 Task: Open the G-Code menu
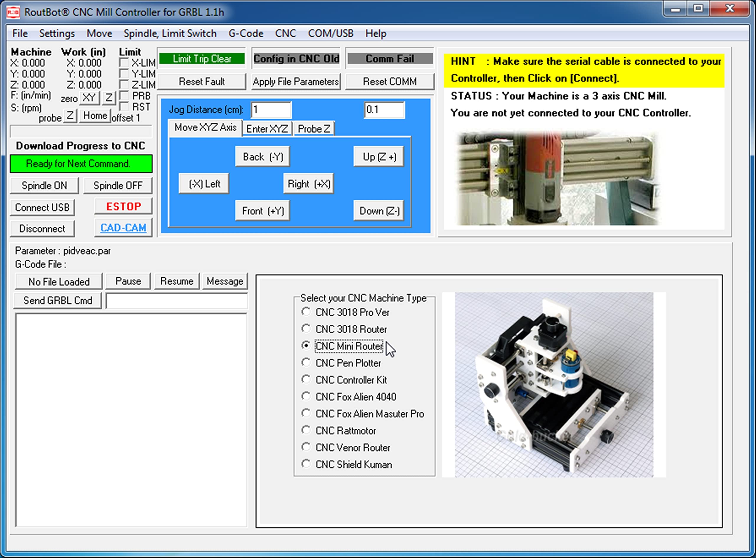click(x=246, y=33)
